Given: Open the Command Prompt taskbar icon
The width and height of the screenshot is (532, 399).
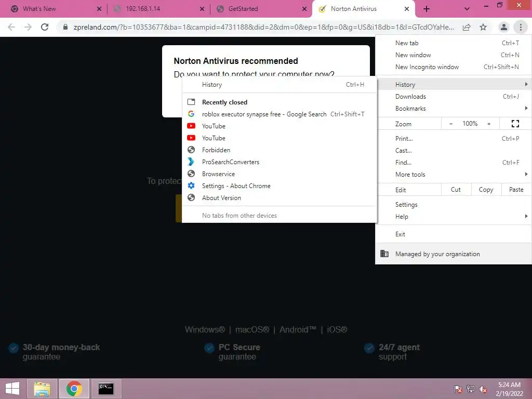Looking at the screenshot, I should coord(106,389).
